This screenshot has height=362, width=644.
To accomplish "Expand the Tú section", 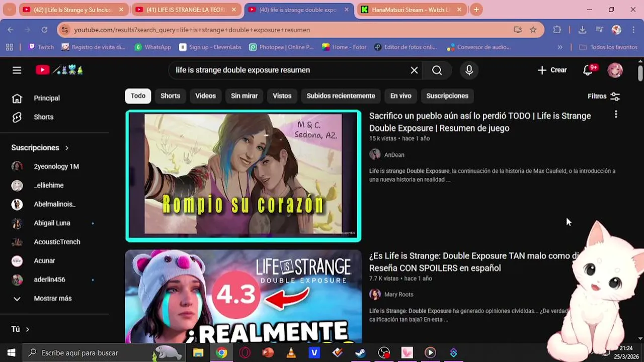I will pyautogui.click(x=21, y=329).
